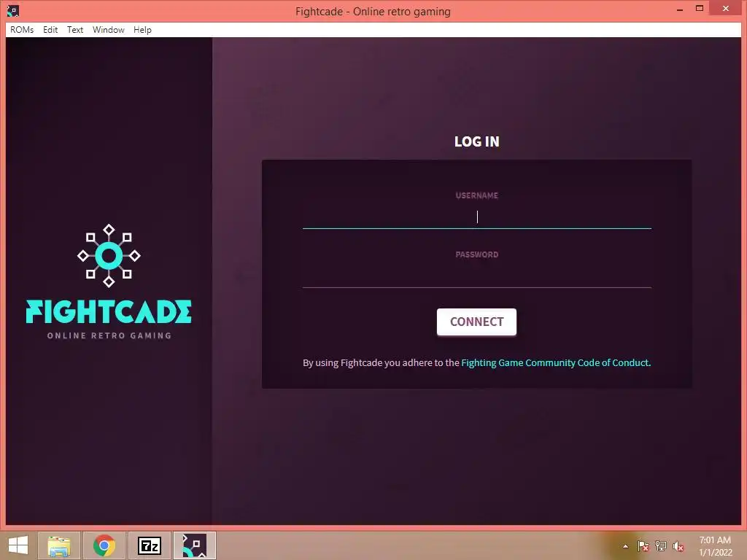Open the Windows Start button

[x=18, y=545]
